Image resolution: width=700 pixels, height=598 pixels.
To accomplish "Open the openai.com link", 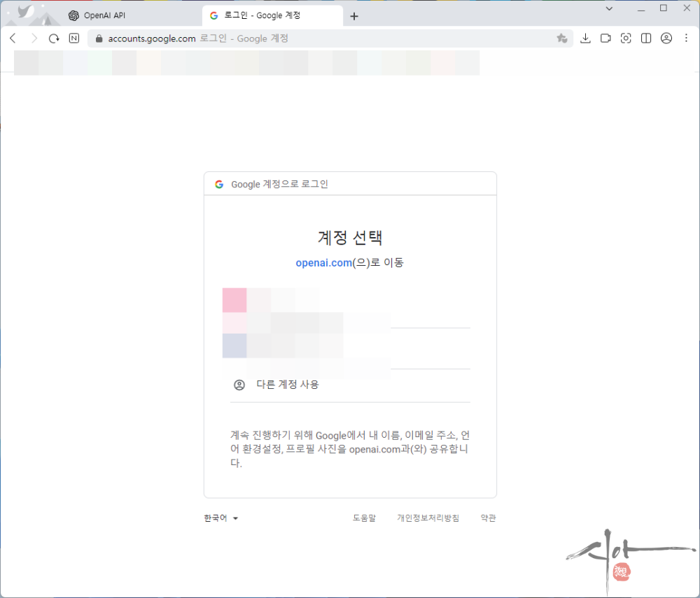I will coord(323,263).
